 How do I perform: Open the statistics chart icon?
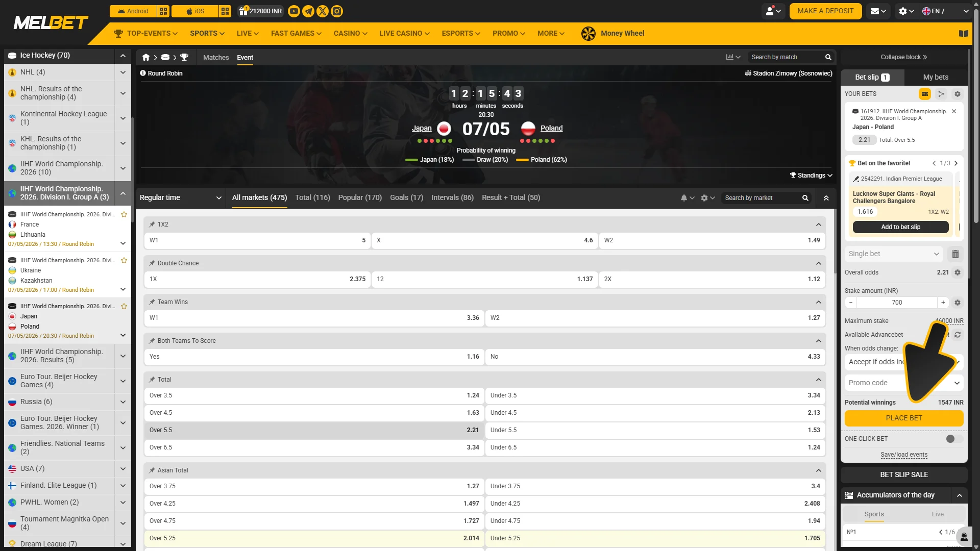pyautogui.click(x=733, y=57)
